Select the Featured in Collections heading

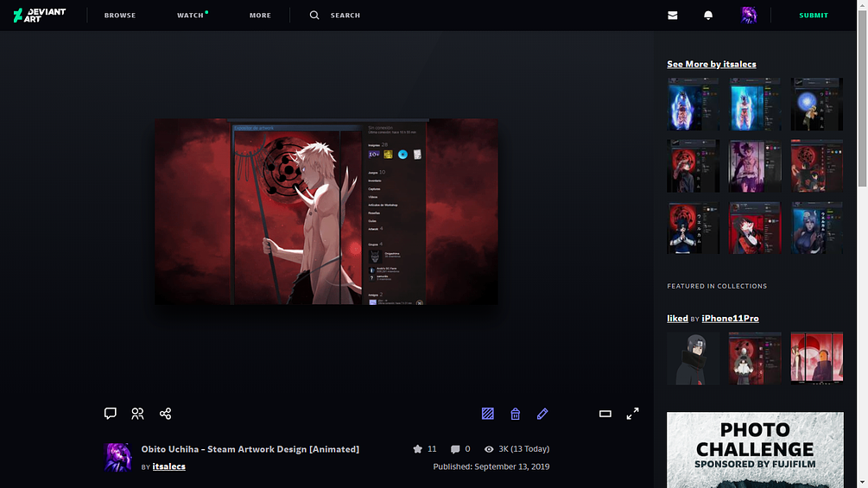717,286
